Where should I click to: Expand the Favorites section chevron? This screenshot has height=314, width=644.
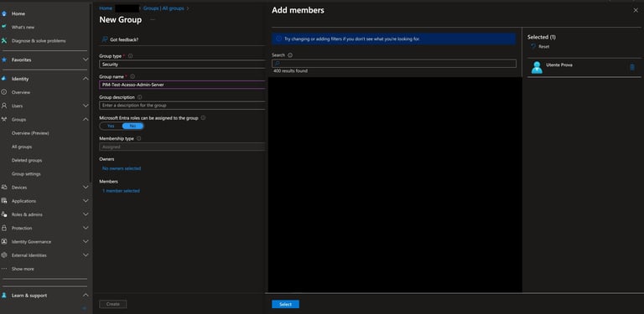[x=86, y=59]
